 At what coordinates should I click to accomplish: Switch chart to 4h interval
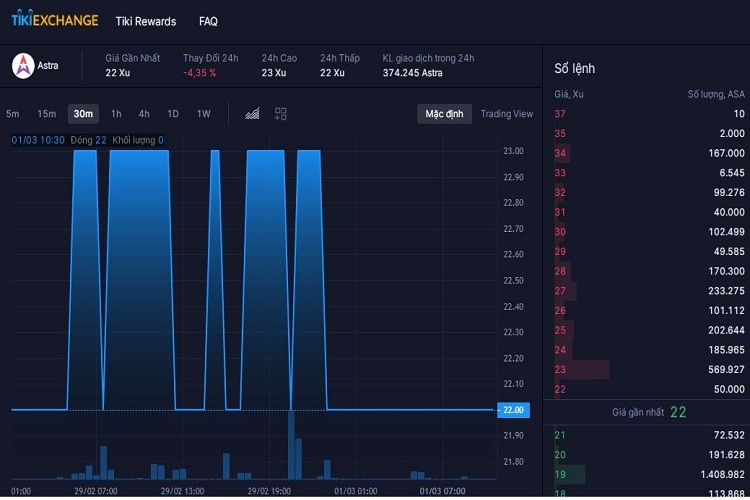click(144, 114)
